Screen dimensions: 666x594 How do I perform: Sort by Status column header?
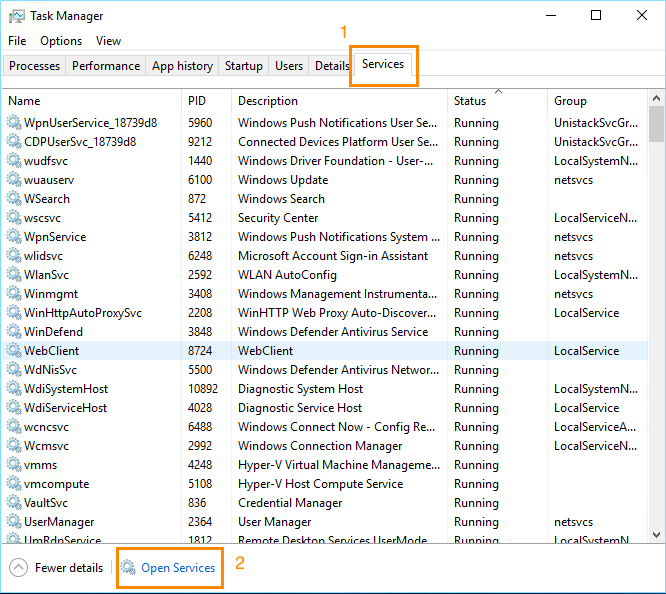[x=497, y=101]
